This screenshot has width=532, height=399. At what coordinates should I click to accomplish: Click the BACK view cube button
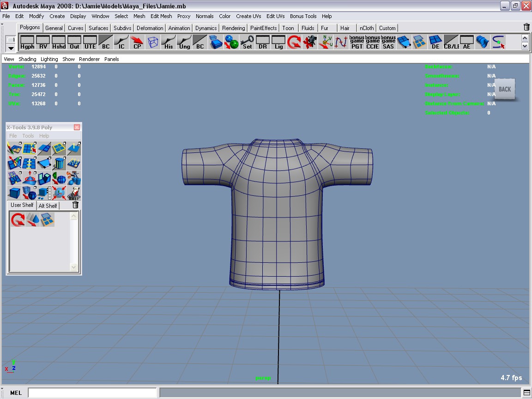(x=504, y=89)
